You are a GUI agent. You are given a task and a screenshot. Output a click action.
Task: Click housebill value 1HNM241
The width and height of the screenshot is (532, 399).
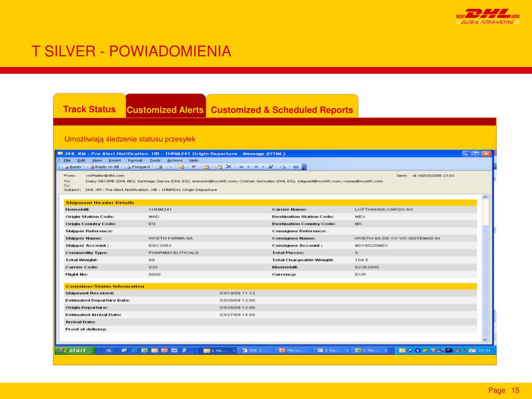(160, 209)
